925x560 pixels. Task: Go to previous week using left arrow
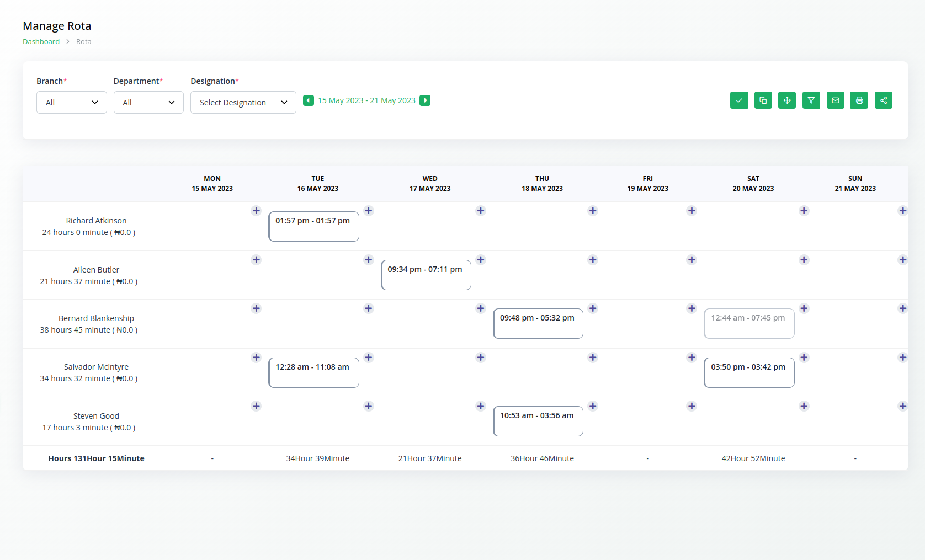[309, 100]
